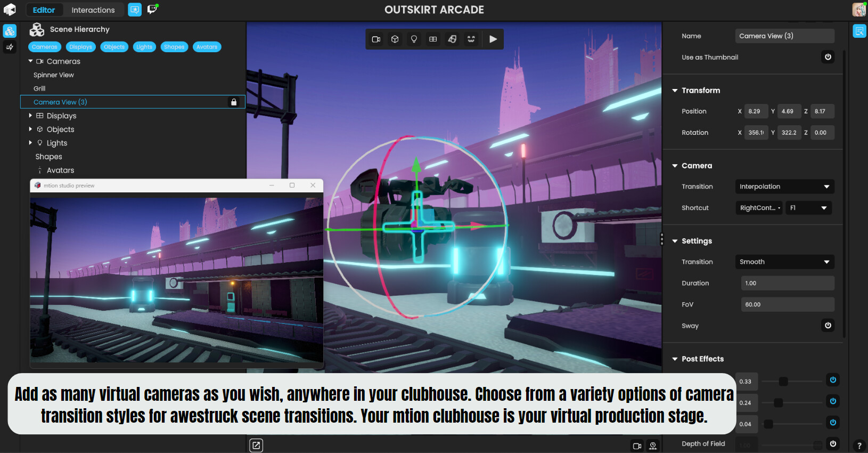Click the pop-out preview icon below viewport
Screen dimensions: 868x453
point(256,445)
